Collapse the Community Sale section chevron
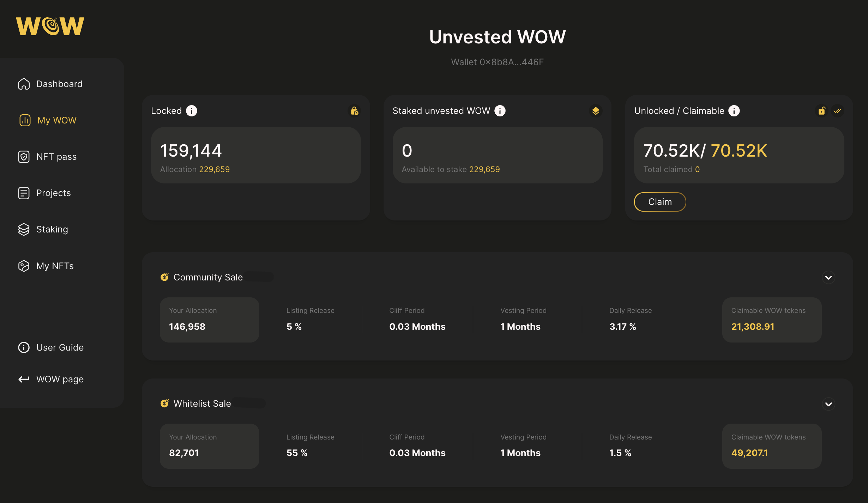The height and width of the screenshot is (503, 868). [828, 277]
